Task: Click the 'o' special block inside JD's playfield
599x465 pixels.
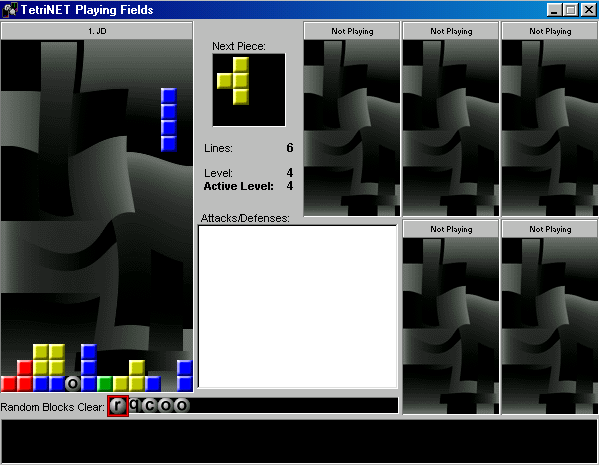Action: (x=73, y=384)
